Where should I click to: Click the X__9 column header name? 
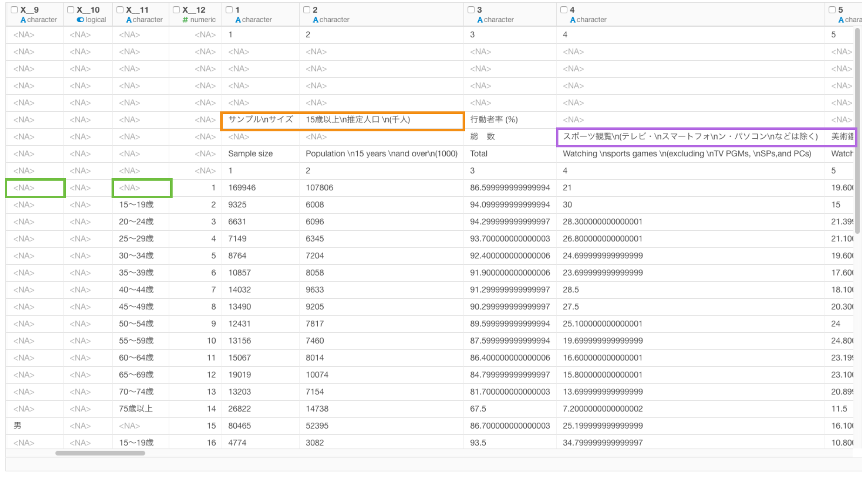click(x=30, y=10)
